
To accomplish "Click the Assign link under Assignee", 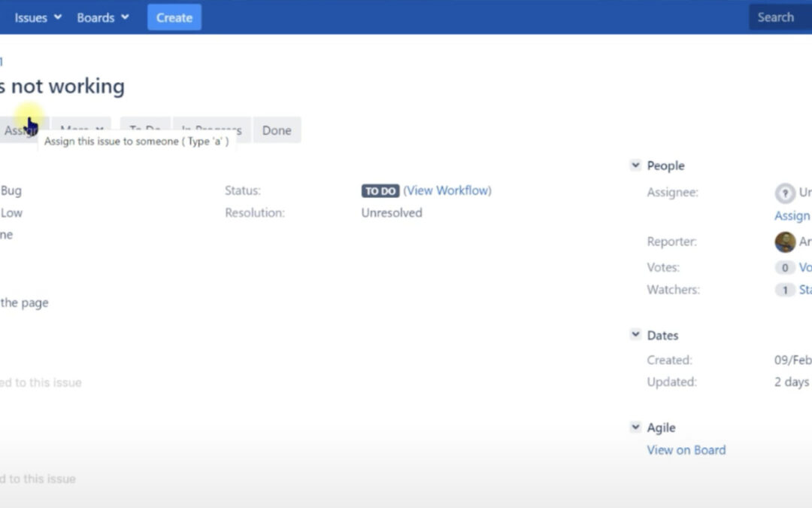I will [x=792, y=216].
